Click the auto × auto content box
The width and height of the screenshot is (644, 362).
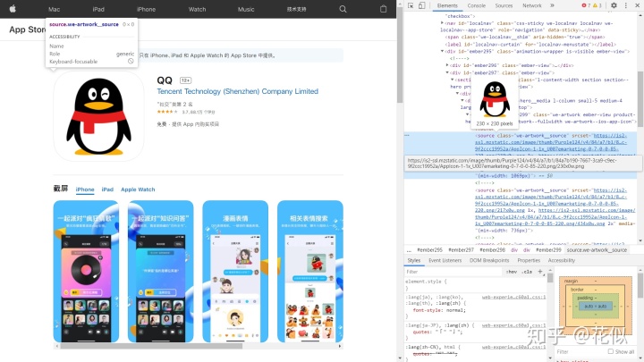(595, 307)
